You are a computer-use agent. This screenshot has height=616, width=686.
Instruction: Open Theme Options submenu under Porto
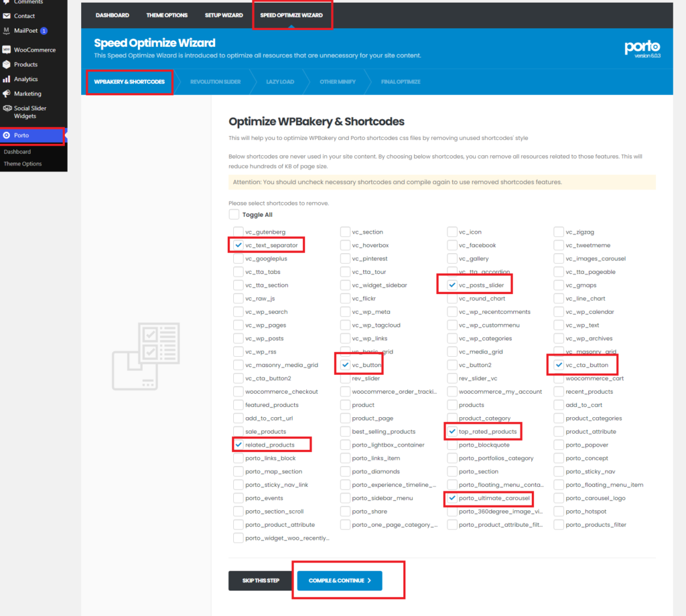(x=23, y=164)
